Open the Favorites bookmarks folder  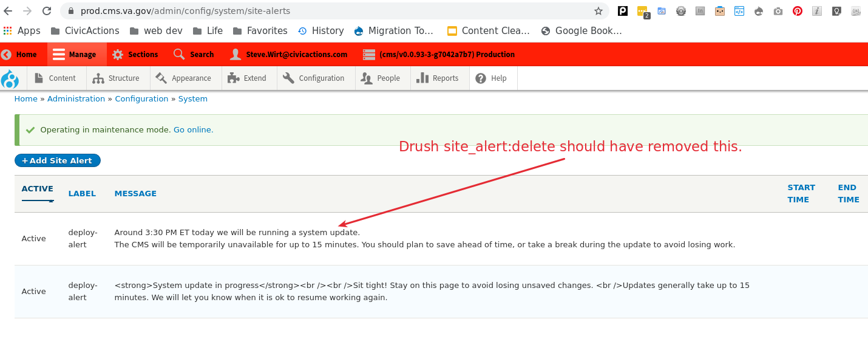click(x=260, y=30)
